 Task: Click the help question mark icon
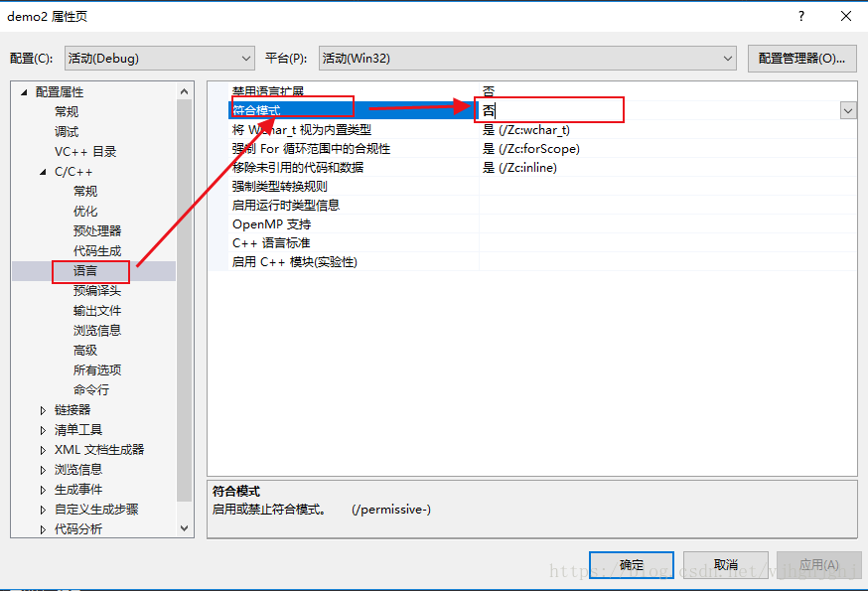click(801, 16)
